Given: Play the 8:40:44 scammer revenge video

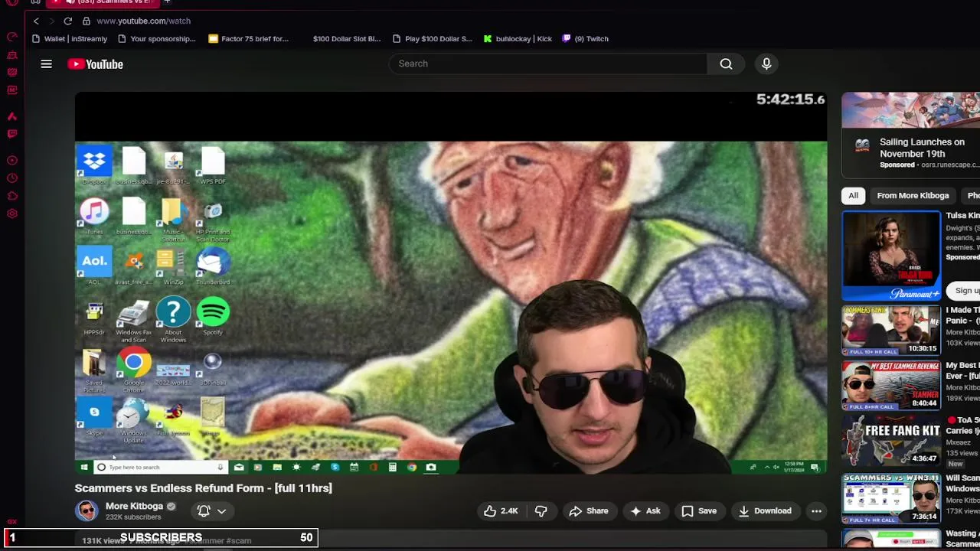Looking at the screenshot, I should [x=891, y=386].
